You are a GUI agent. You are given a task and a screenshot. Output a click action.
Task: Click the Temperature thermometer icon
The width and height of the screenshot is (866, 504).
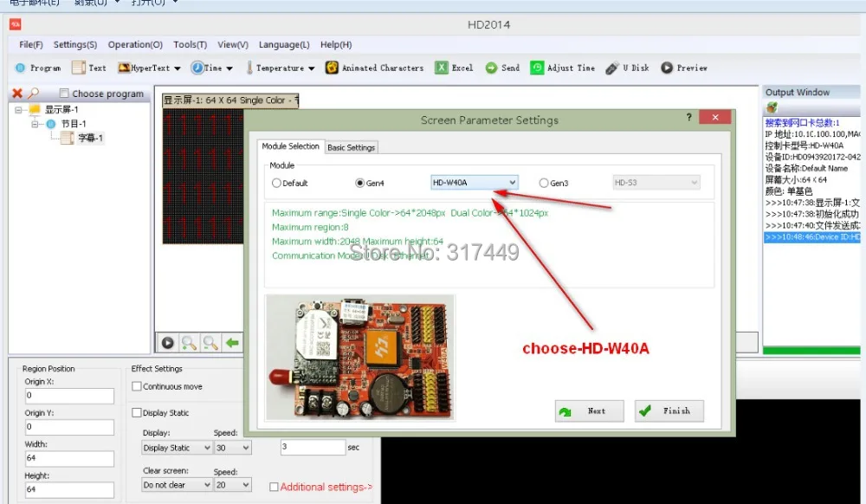click(249, 68)
